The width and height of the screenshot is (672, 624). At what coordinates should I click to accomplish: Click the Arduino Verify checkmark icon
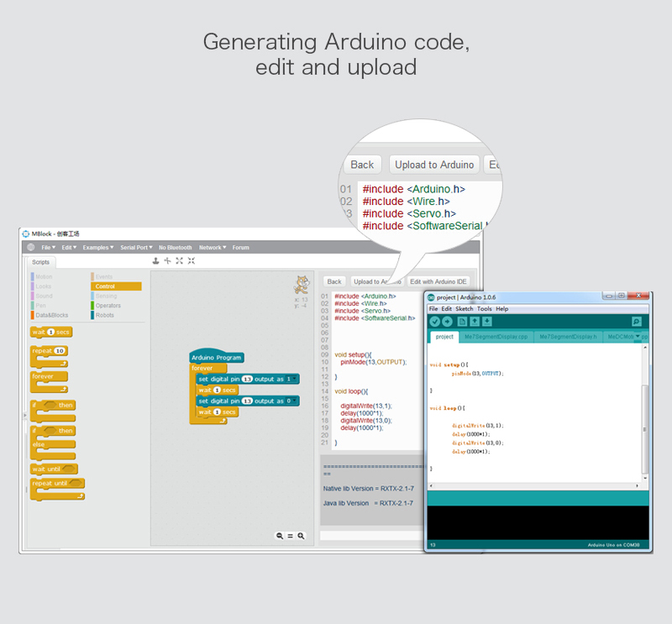click(x=434, y=322)
